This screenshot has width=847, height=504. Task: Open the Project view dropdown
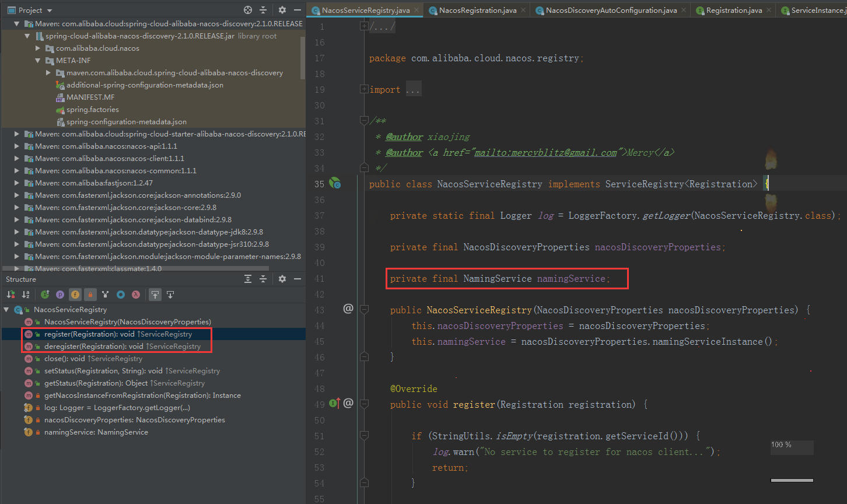click(30, 10)
